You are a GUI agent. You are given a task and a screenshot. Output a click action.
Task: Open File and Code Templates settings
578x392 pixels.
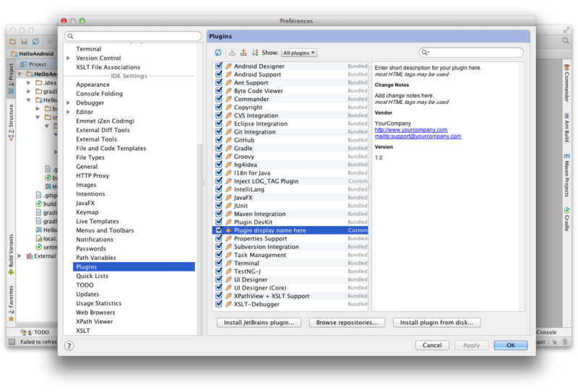click(111, 149)
